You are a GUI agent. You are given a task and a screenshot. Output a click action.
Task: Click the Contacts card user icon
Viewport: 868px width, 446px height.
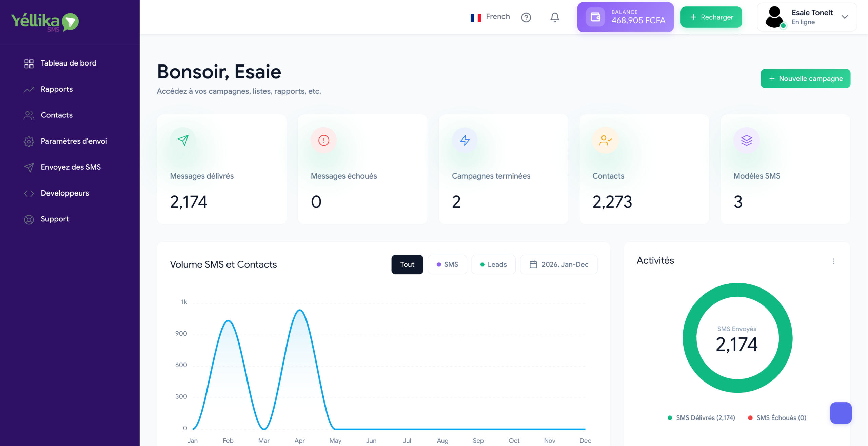[605, 140]
